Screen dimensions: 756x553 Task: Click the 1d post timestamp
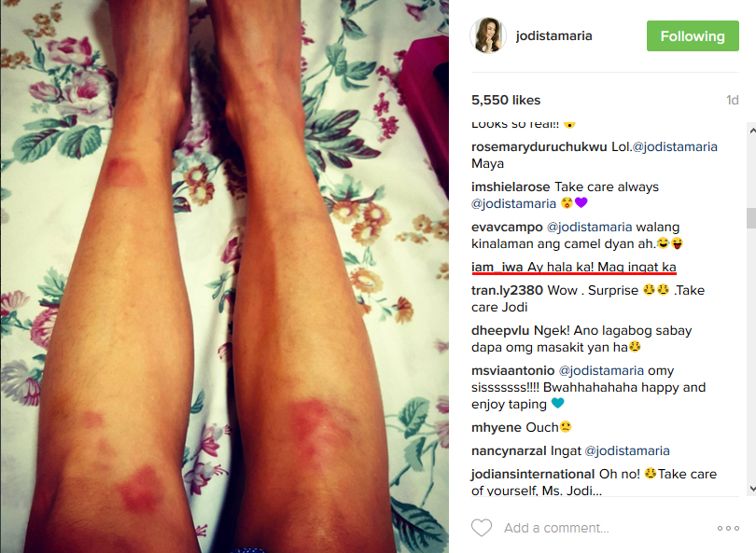click(733, 100)
